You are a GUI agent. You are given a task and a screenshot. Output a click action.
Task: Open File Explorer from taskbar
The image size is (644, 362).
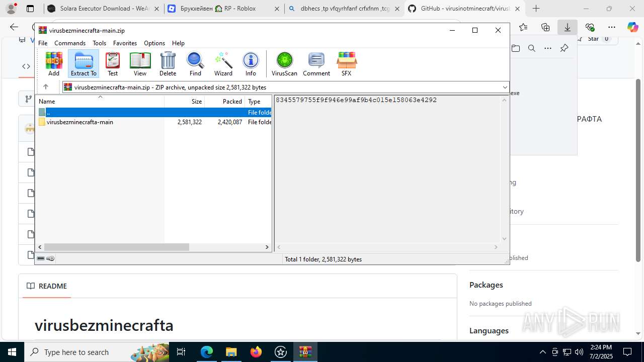[231, 352]
